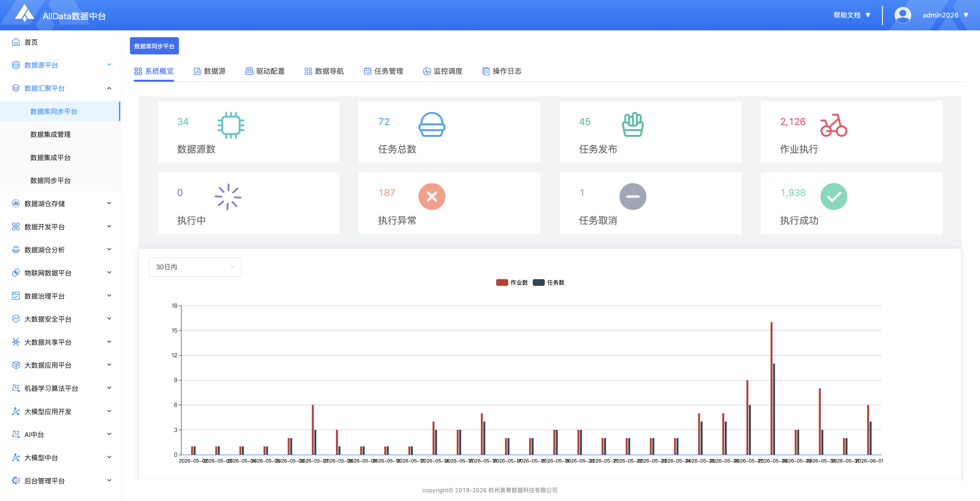Viewport: 980px width, 501px height.
Task: Click the 72 任务总数 count
Action: click(383, 122)
